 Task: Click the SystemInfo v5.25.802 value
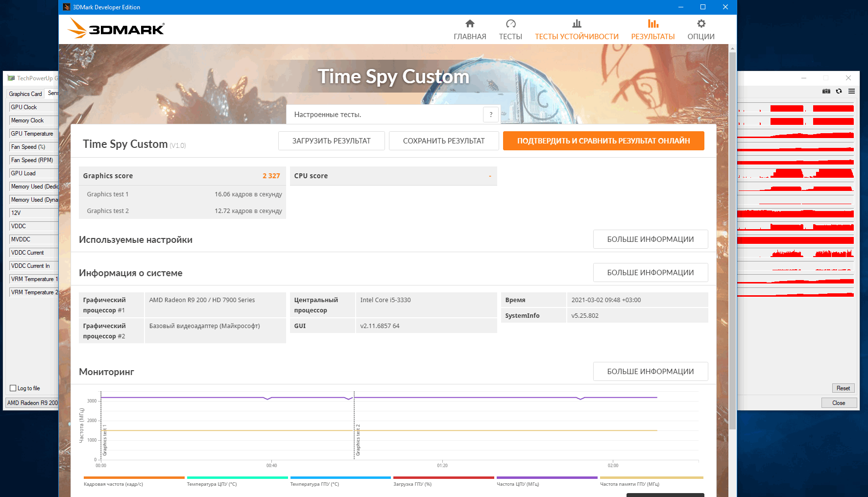(x=585, y=316)
